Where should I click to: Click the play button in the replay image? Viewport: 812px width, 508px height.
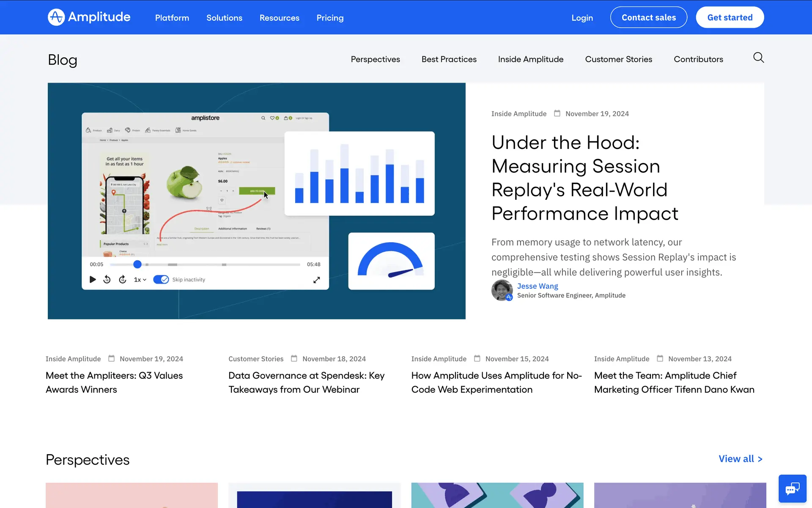coord(93,279)
